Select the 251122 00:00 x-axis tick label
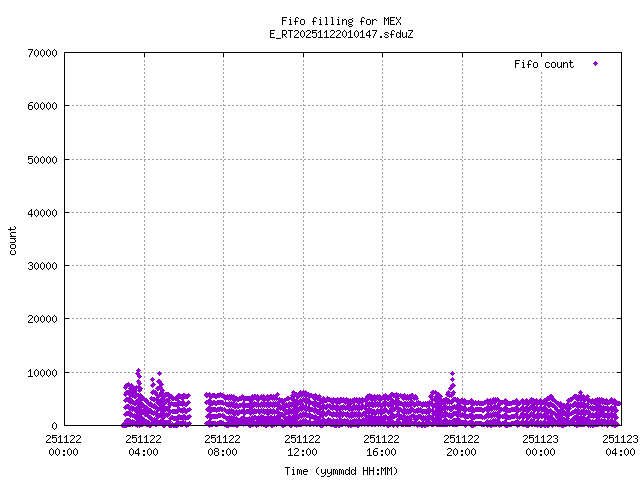Screen dimensions: 640x480 point(64,444)
